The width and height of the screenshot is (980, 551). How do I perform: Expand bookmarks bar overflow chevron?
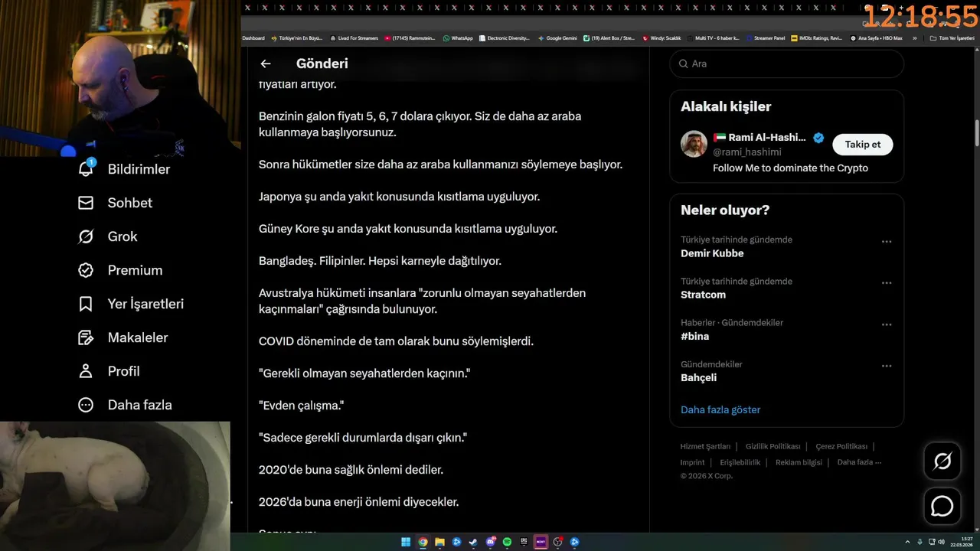point(914,37)
